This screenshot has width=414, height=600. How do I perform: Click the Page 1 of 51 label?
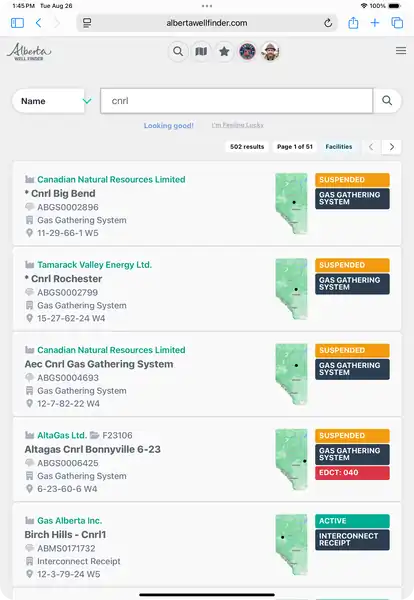[295, 147]
